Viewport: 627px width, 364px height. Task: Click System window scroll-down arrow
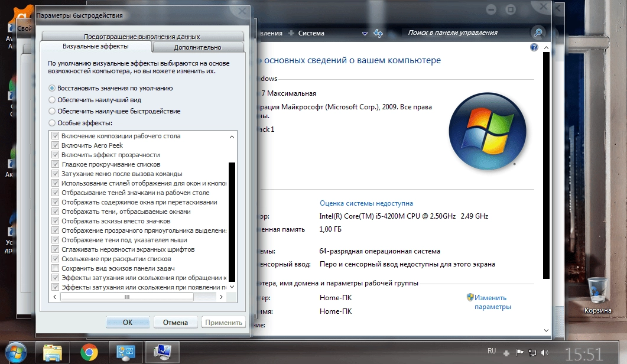tap(546, 330)
